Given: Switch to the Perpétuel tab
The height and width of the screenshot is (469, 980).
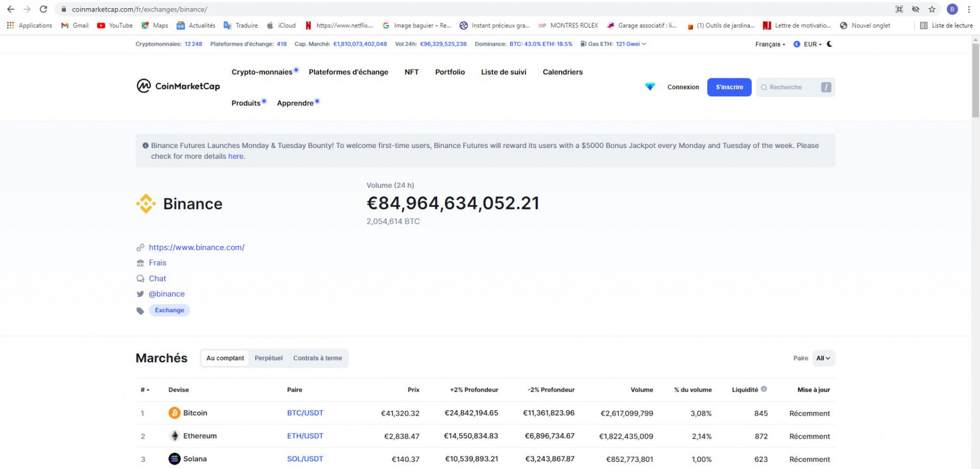Looking at the screenshot, I should tap(268, 358).
